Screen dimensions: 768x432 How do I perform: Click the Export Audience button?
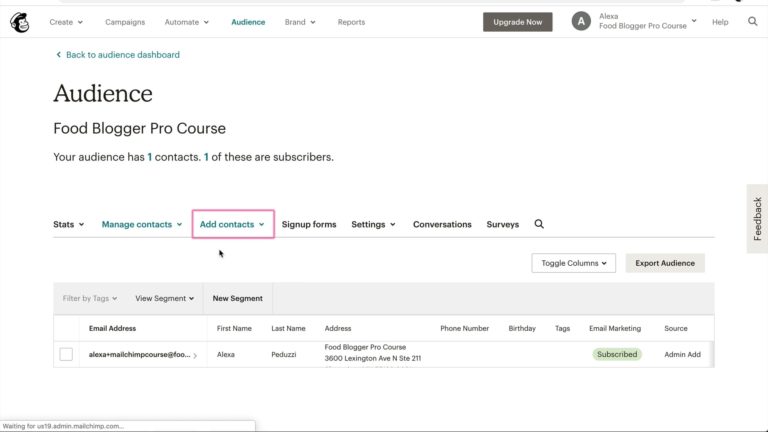665,263
